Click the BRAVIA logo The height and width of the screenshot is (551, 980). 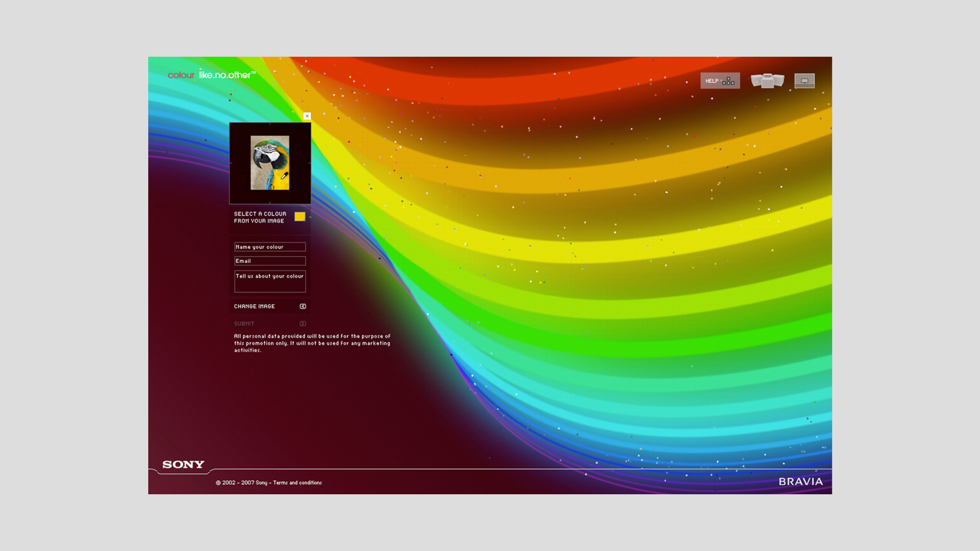click(x=801, y=482)
